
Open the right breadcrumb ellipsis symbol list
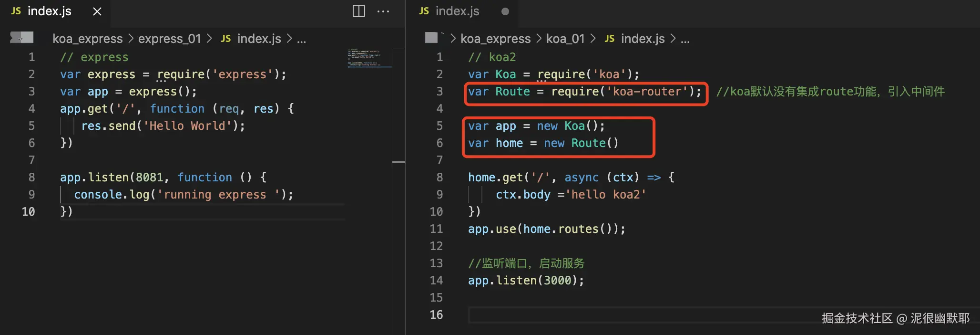pos(685,39)
